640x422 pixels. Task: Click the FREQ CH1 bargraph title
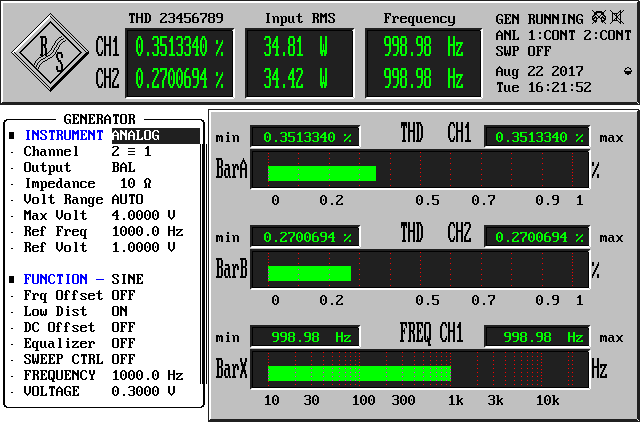pyautogui.click(x=431, y=333)
